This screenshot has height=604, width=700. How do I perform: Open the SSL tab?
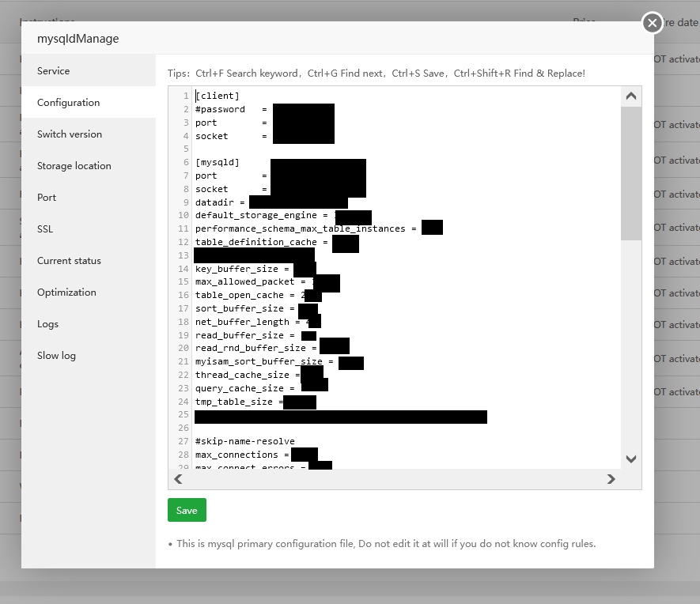tap(89, 228)
